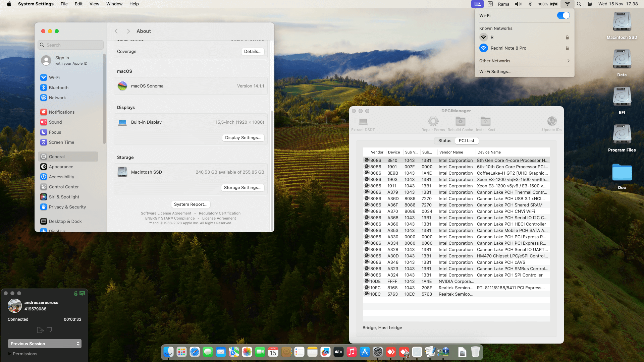The width and height of the screenshot is (644, 362).
Task: Open the Edit menu
Action: (78, 4)
